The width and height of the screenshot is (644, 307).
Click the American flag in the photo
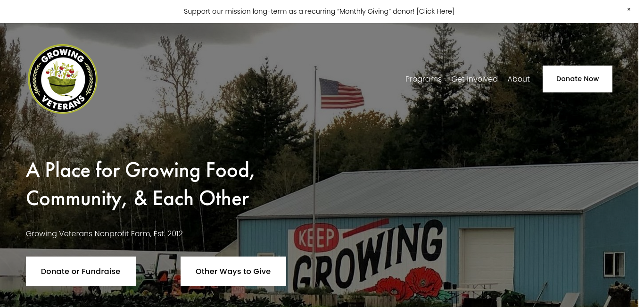[x=341, y=93]
